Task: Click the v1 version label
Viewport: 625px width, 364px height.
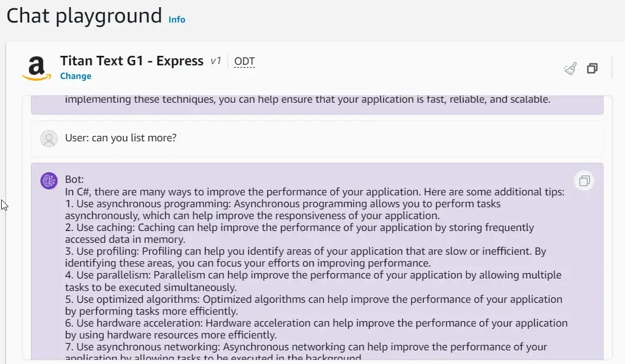Action: (215, 61)
